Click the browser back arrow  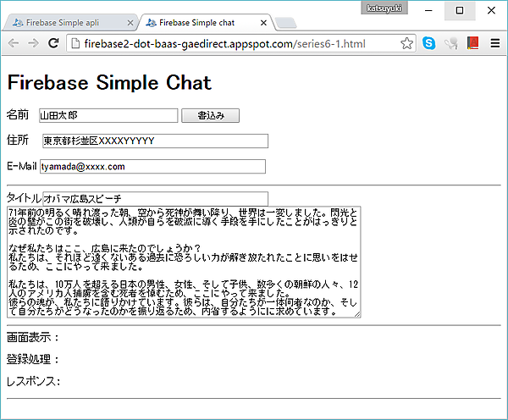(x=14, y=43)
